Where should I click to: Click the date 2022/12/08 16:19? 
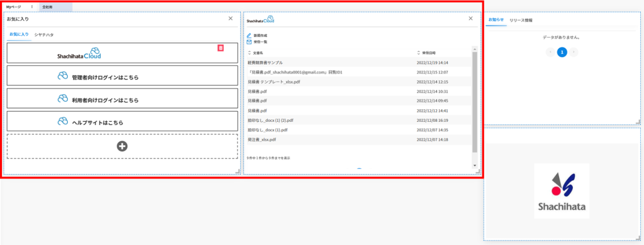click(x=432, y=120)
